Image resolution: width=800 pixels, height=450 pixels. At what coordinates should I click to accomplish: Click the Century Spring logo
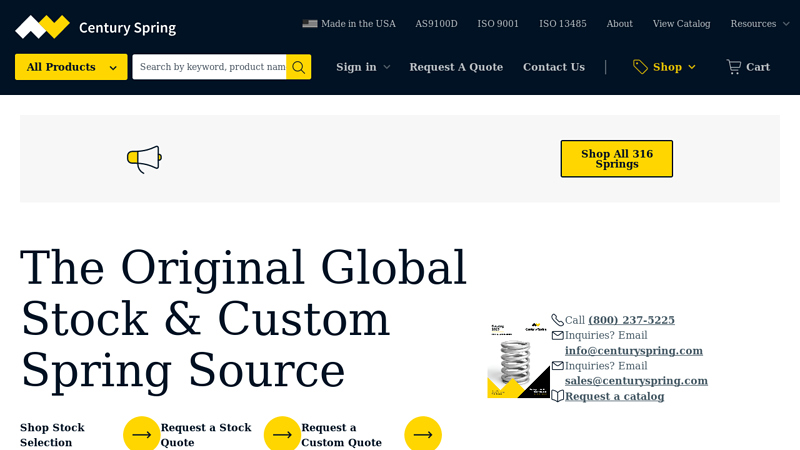95,27
